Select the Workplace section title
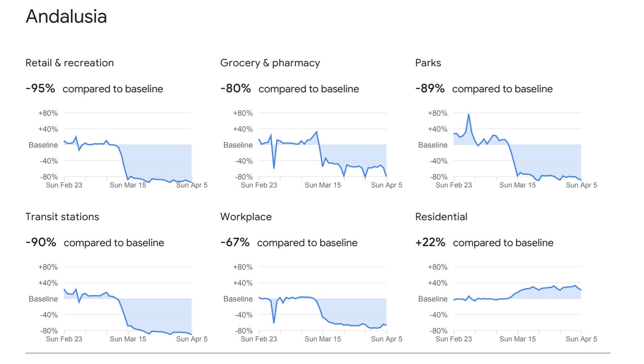This screenshot has width=644, height=364. (246, 217)
